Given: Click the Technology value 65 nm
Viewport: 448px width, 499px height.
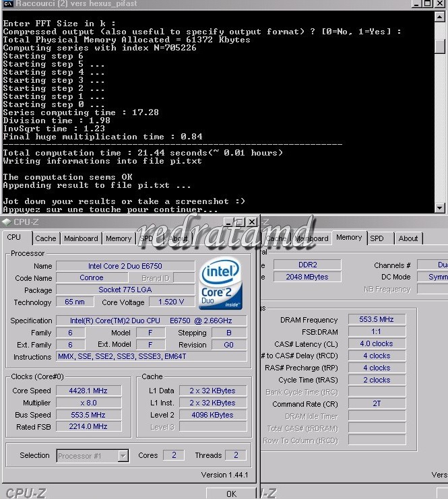Looking at the screenshot, I should coord(75,302).
